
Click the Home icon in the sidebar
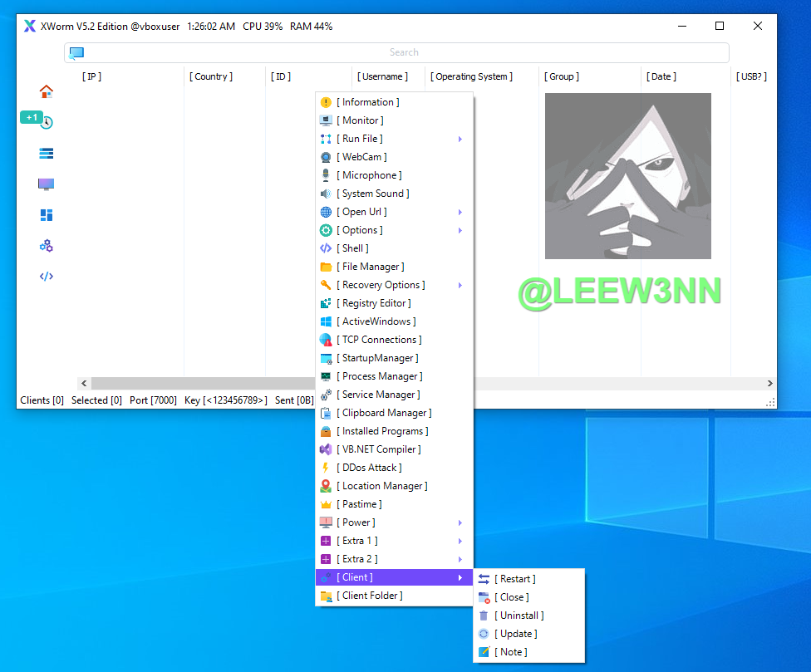(47, 91)
